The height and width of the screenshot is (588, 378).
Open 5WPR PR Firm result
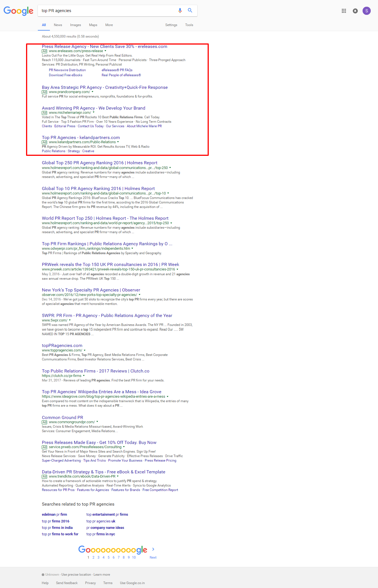107,316
